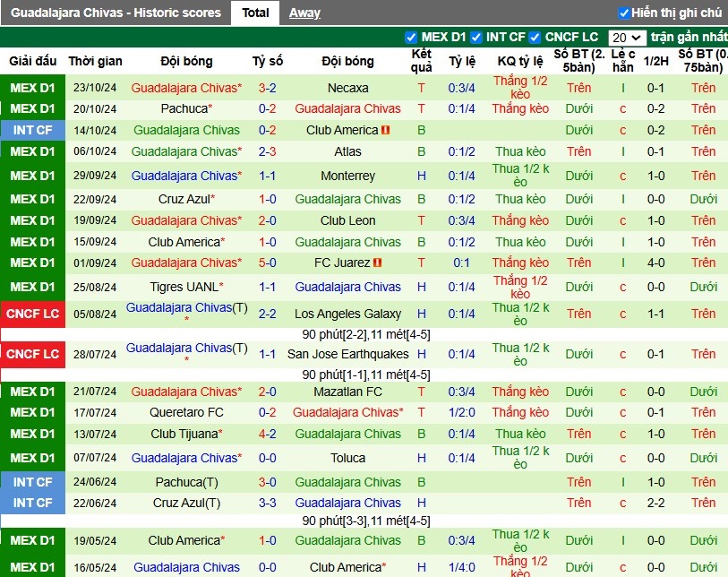Switch to the Total tab
This screenshot has width=728, height=577.
[x=255, y=13]
